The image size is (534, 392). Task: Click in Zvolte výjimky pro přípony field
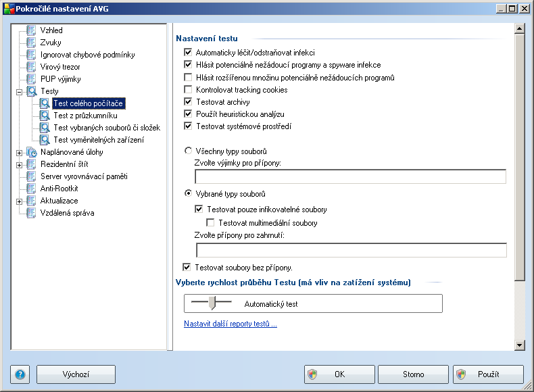(350, 177)
